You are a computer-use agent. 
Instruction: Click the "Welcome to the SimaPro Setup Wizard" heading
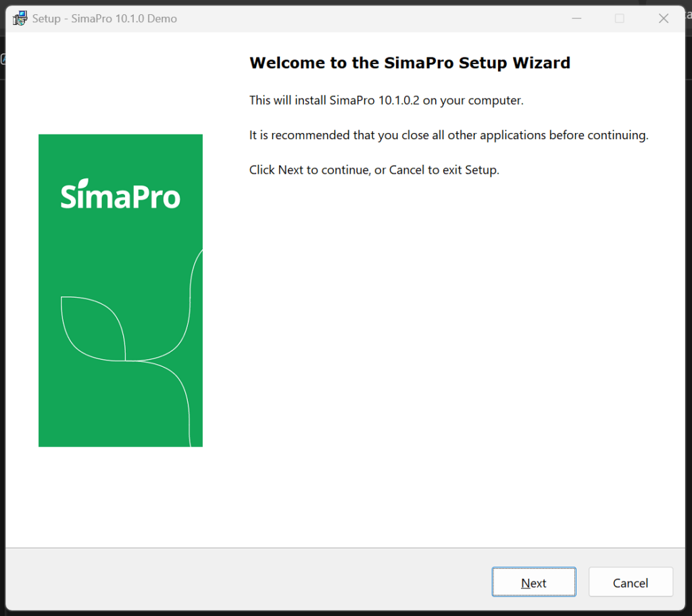tap(410, 63)
